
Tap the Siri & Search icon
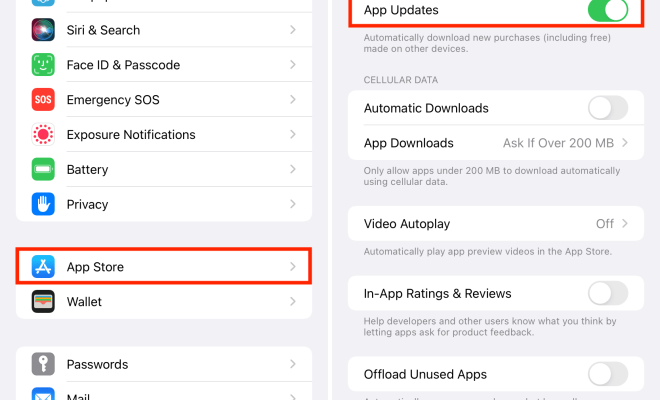click(43, 30)
